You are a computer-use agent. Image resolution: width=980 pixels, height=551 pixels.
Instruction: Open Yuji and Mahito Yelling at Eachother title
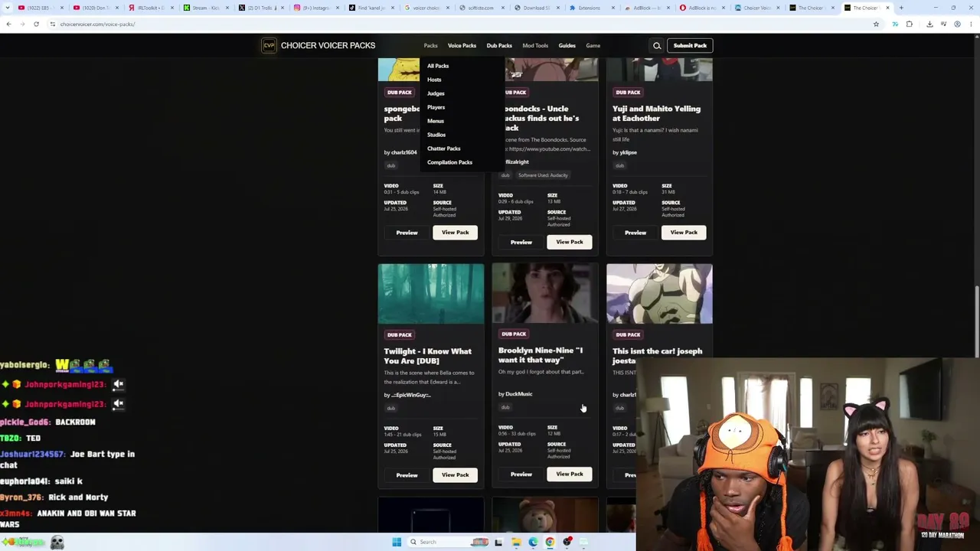[x=656, y=113]
